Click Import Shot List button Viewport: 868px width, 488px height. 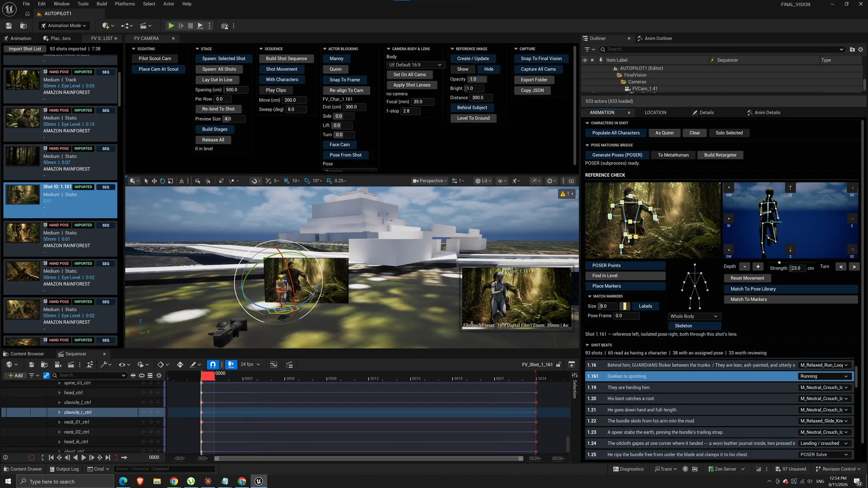point(25,49)
